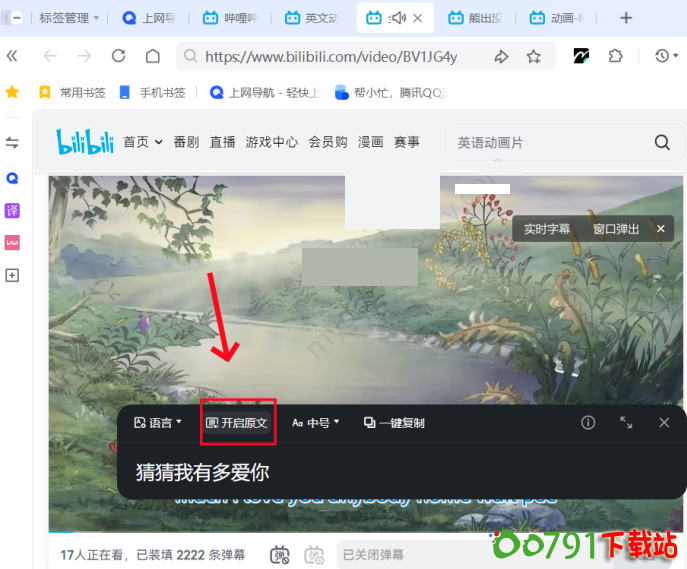Open a new browser tab
This screenshot has height=569, width=687.
click(626, 18)
